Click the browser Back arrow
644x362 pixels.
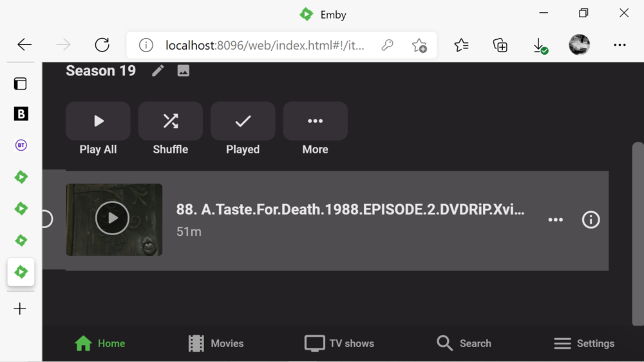[x=24, y=44]
